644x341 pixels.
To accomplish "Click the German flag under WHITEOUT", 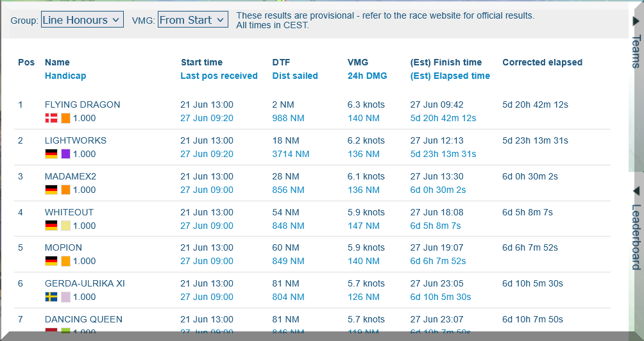I will point(51,226).
